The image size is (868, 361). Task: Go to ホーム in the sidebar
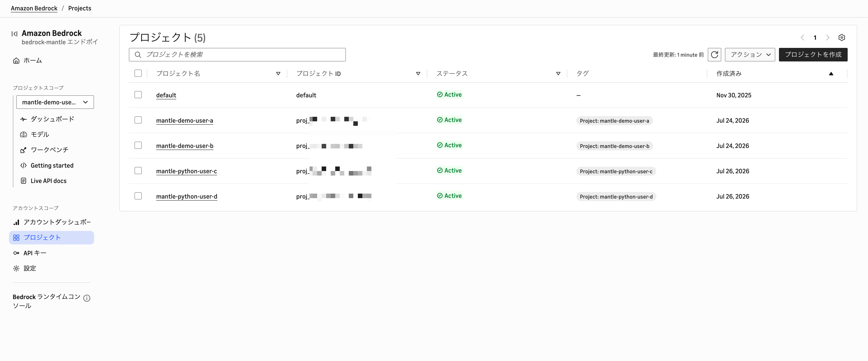coord(33,61)
